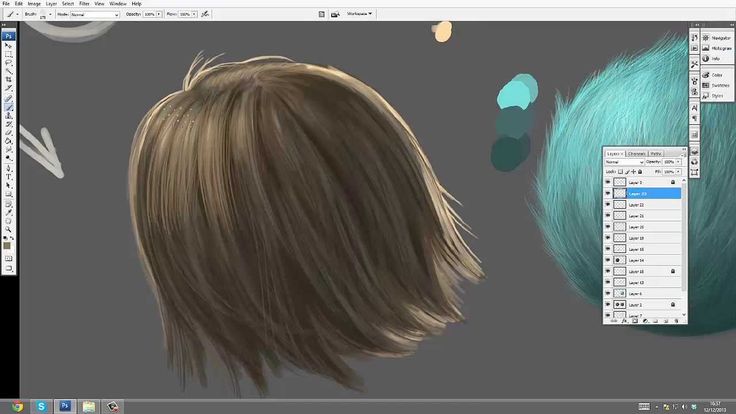This screenshot has height=414, width=736.
Task: Hide Layer 23 with its eye icon
Action: pos(608,193)
